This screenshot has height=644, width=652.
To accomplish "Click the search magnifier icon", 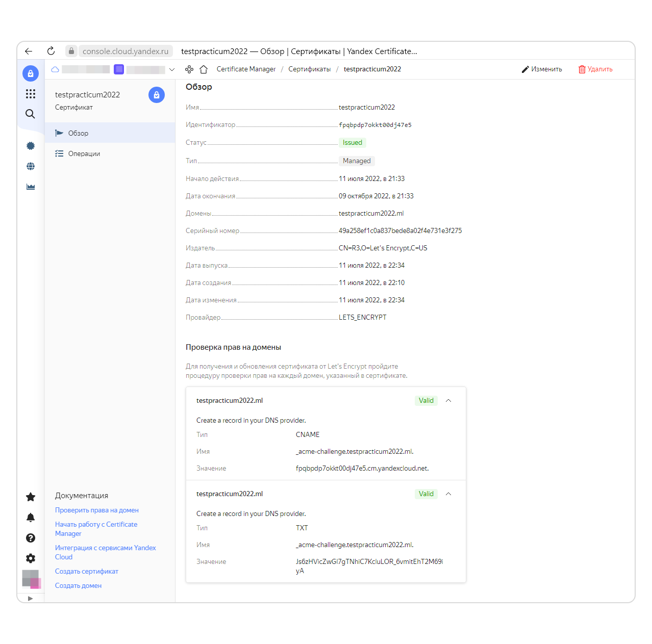I will click(x=31, y=114).
